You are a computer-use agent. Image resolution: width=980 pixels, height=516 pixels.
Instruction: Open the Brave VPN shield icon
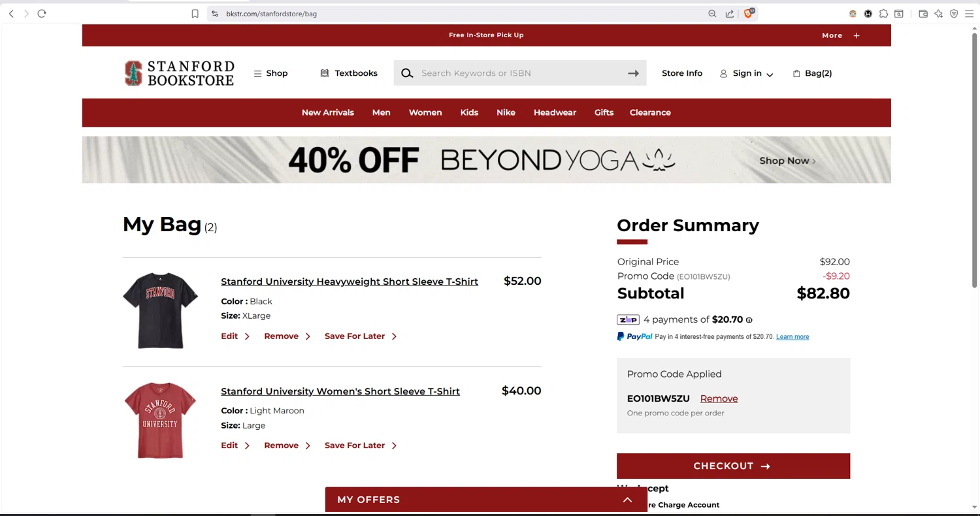pyautogui.click(x=954, y=14)
